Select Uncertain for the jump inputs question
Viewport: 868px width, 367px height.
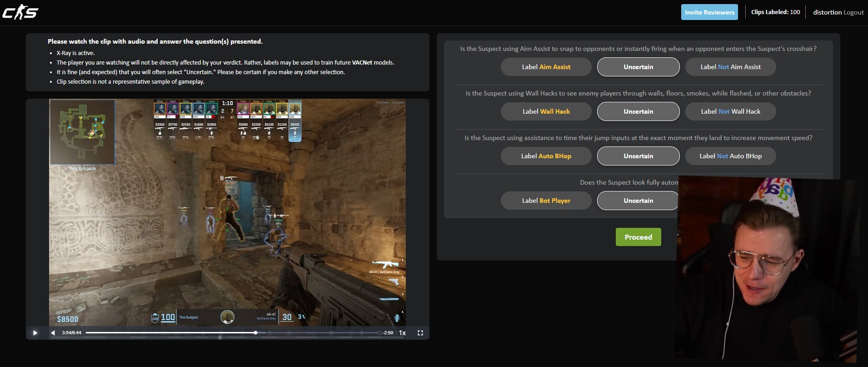pos(639,156)
